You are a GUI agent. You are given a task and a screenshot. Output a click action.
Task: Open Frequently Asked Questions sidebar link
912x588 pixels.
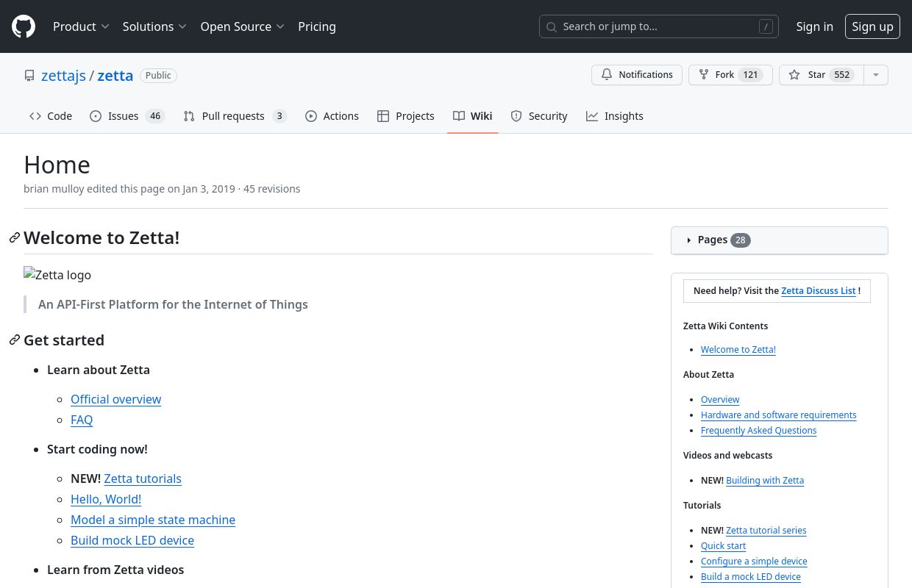point(759,431)
